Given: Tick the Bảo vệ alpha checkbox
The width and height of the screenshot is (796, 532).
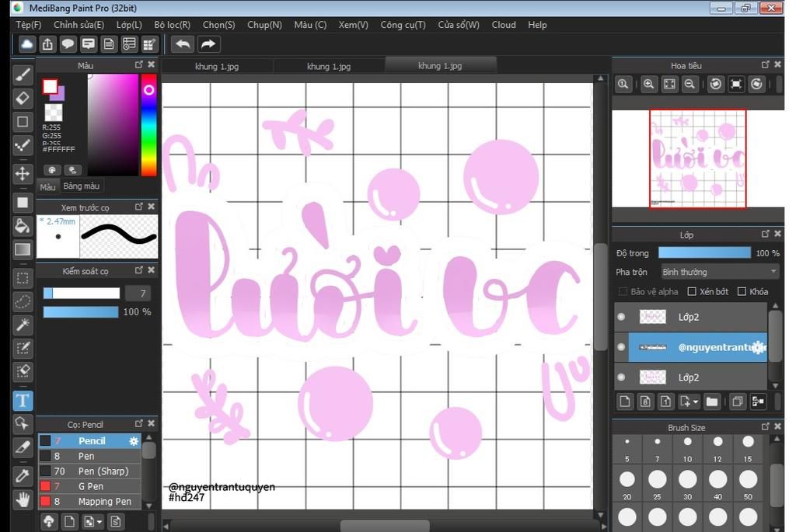Looking at the screenshot, I should [623, 291].
